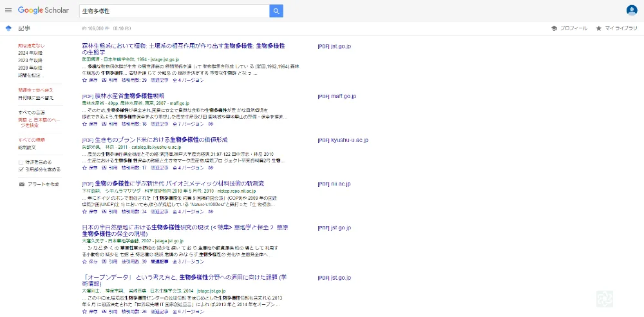The width and height of the screenshot is (644, 317).
Task: Cite the オープンデータ result
Action: tap(109, 312)
